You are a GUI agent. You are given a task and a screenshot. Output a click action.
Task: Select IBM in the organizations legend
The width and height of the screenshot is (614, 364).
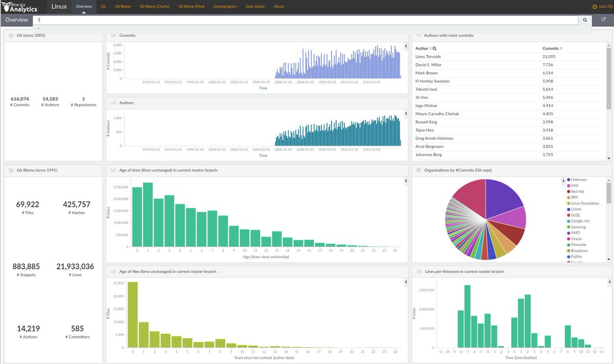pos(574,197)
